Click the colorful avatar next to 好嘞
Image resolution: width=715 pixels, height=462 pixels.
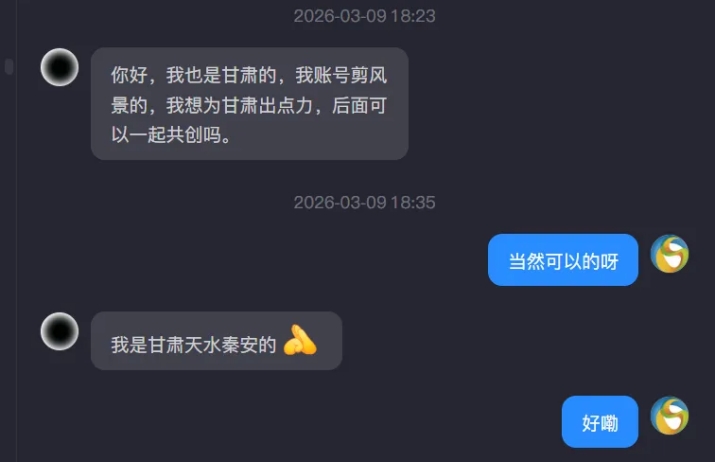(x=669, y=415)
